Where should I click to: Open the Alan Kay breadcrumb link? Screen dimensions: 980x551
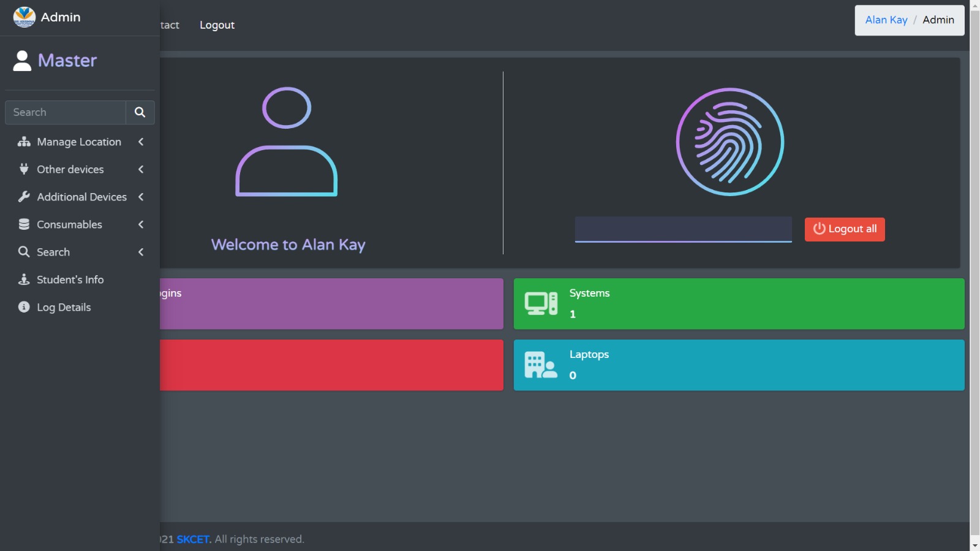tap(886, 20)
